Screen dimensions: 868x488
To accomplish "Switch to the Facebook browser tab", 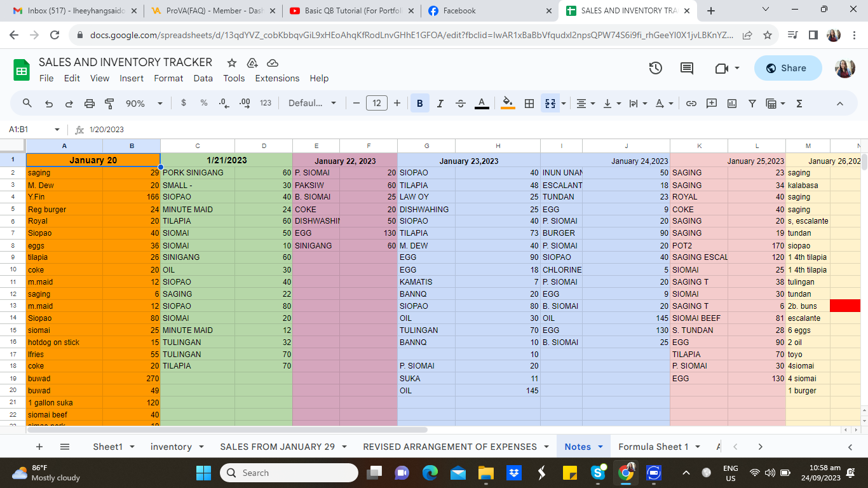I will click(489, 11).
